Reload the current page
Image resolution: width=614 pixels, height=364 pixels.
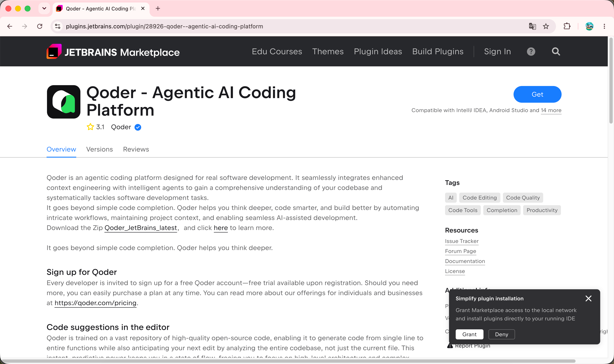[x=40, y=26]
